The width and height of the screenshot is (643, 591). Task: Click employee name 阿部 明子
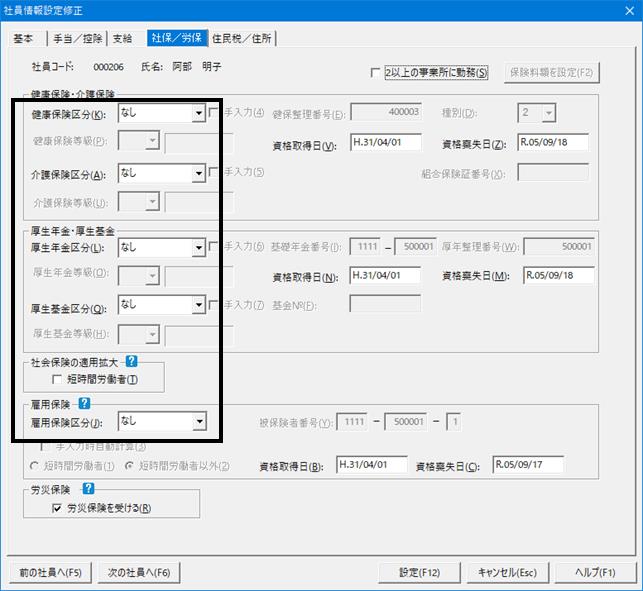(x=197, y=66)
